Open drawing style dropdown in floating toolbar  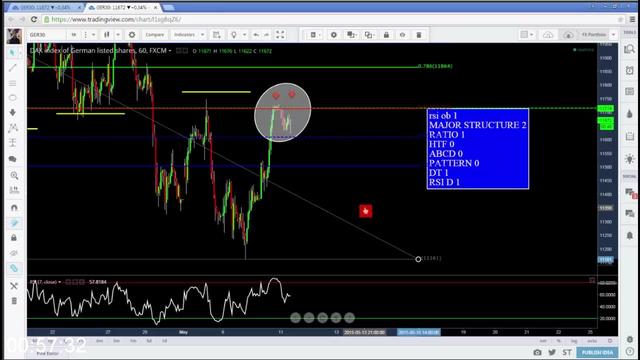[x=315, y=35]
